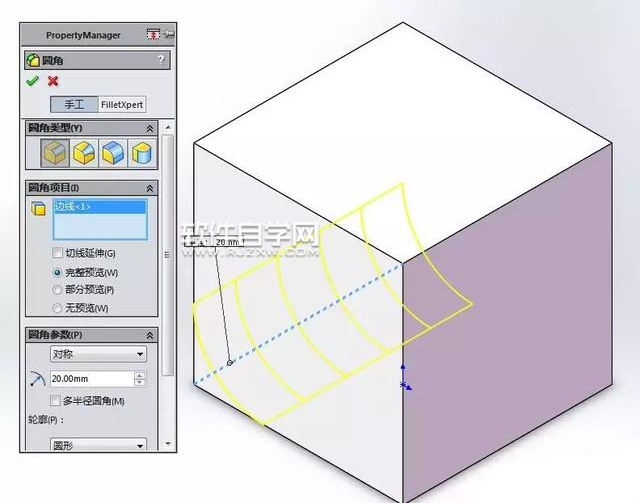Select 部分预览 partial preview radio button

pos(57,290)
